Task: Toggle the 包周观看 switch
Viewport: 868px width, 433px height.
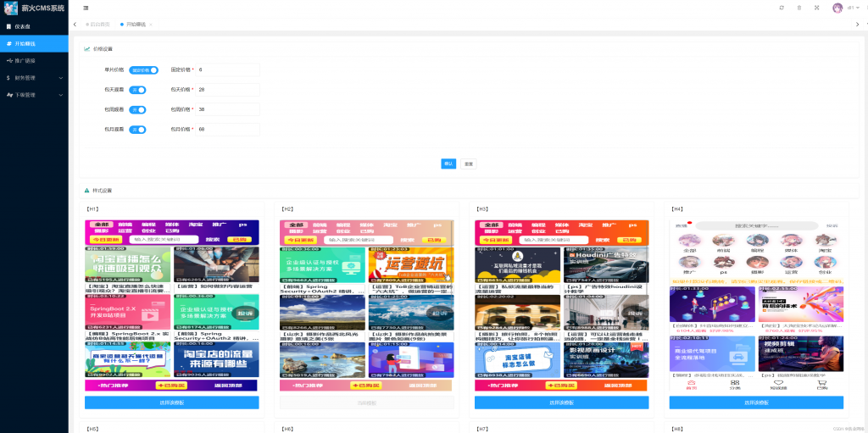Action: coord(137,109)
